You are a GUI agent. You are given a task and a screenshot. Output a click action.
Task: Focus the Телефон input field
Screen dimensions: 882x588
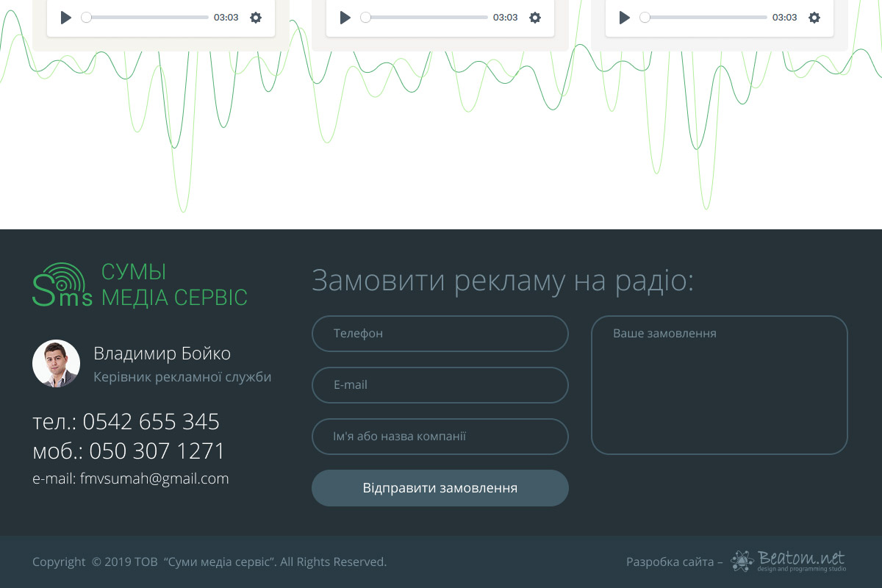click(x=440, y=334)
